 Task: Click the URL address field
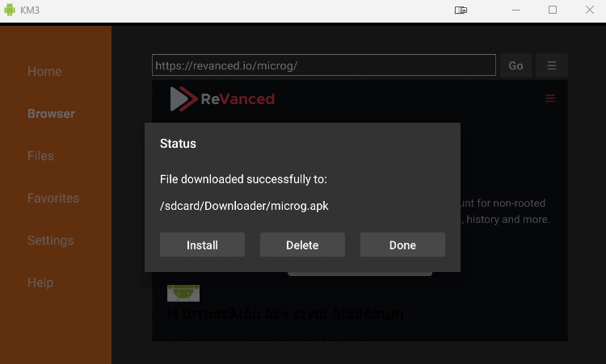[324, 65]
